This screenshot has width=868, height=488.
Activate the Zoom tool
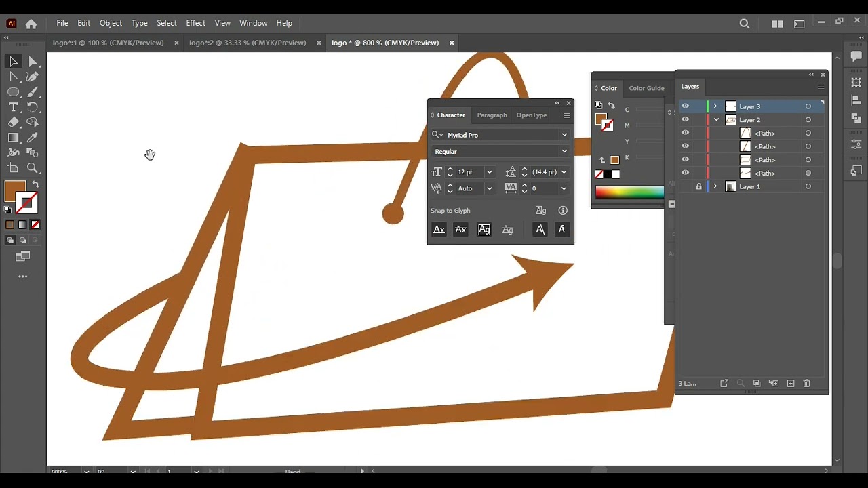33,168
